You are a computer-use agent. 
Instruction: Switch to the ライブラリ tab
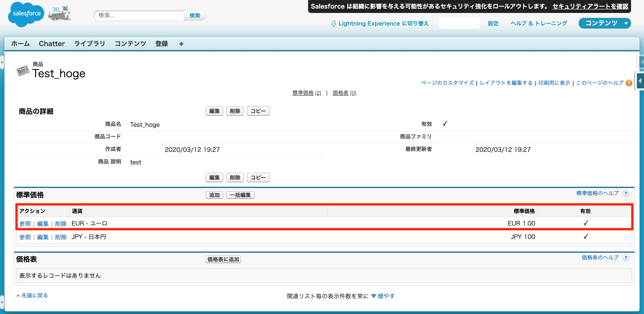click(x=89, y=44)
